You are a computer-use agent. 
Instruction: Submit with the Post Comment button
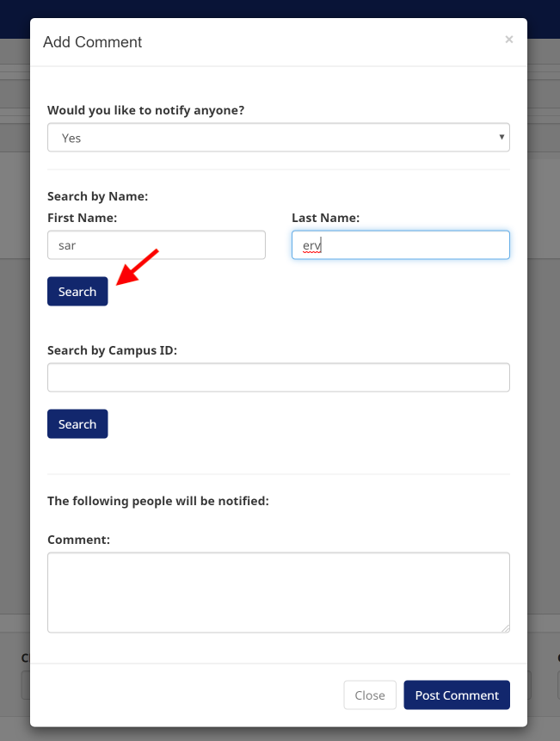(457, 695)
